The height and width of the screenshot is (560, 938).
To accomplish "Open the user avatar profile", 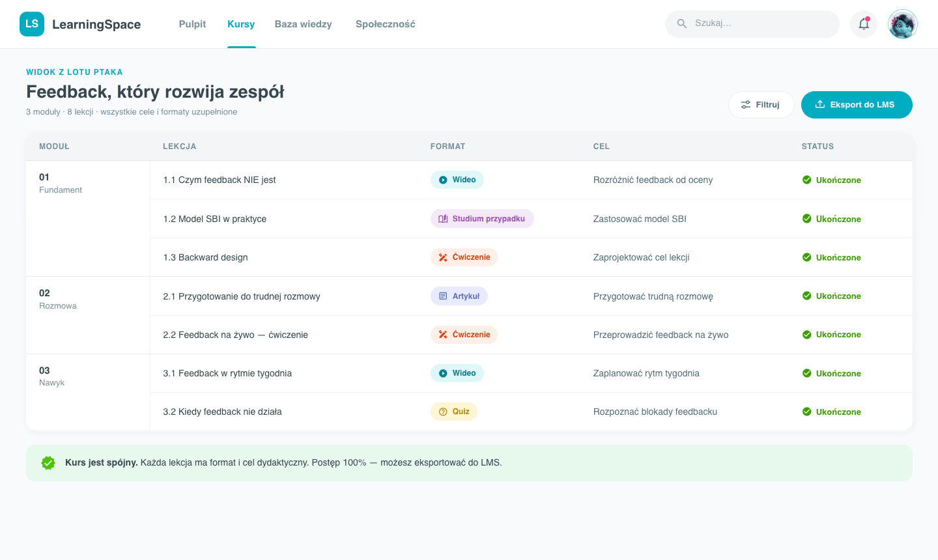I will (903, 24).
